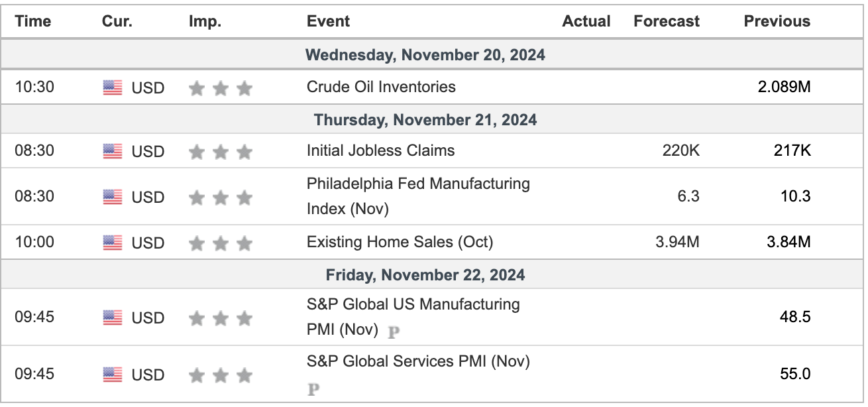Click the US flag beside Crude Oil Inventories
The image size is (868, 407).
click(x=113, y=87)
